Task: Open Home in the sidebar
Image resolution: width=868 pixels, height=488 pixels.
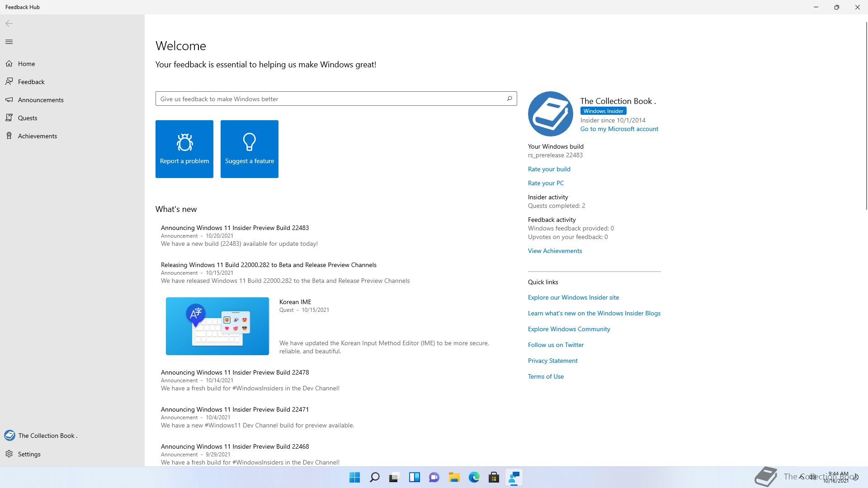Action: point(72,64)
